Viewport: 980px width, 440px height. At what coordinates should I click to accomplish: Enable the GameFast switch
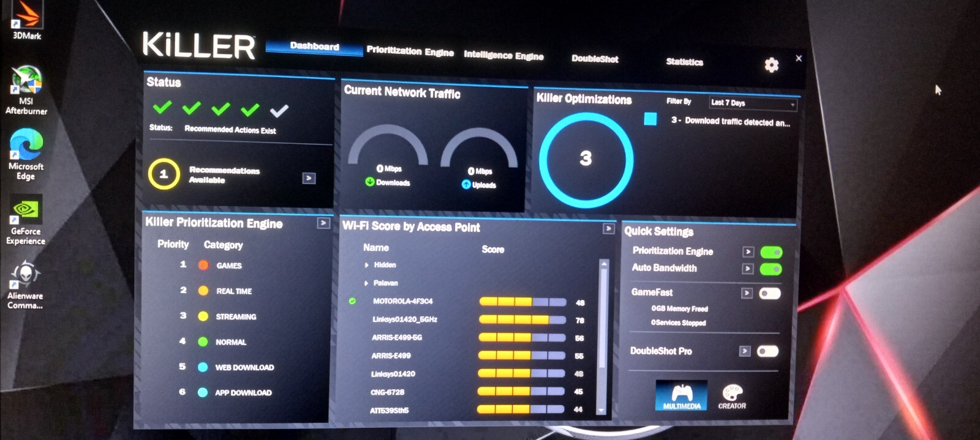[x=769, y=294]
